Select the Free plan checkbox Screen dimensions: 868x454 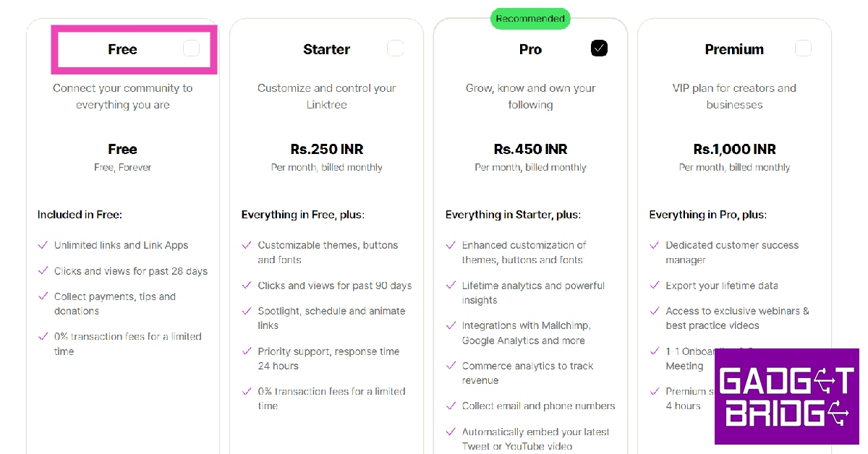191,48
